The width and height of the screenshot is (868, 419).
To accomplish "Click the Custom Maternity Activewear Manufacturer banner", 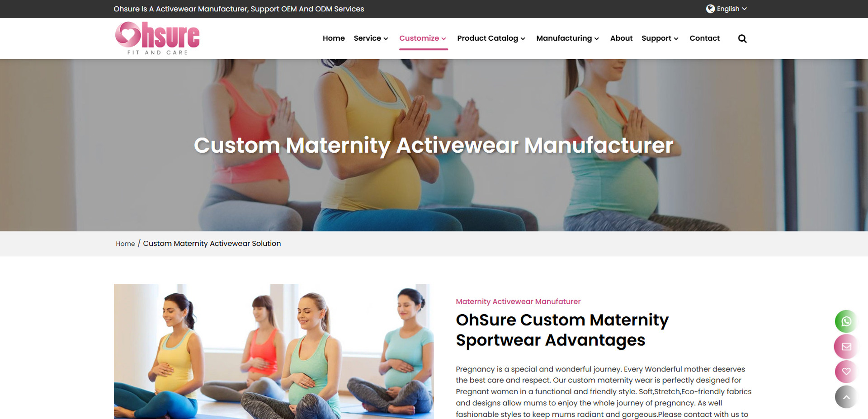I will coord(434,145).
